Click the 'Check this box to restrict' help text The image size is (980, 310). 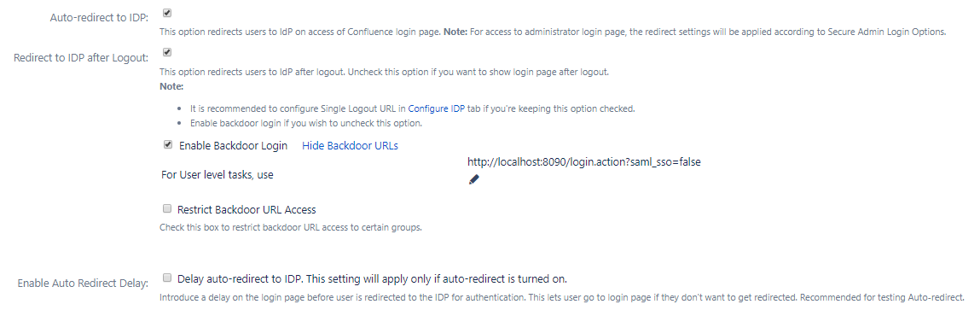(291, 227)
